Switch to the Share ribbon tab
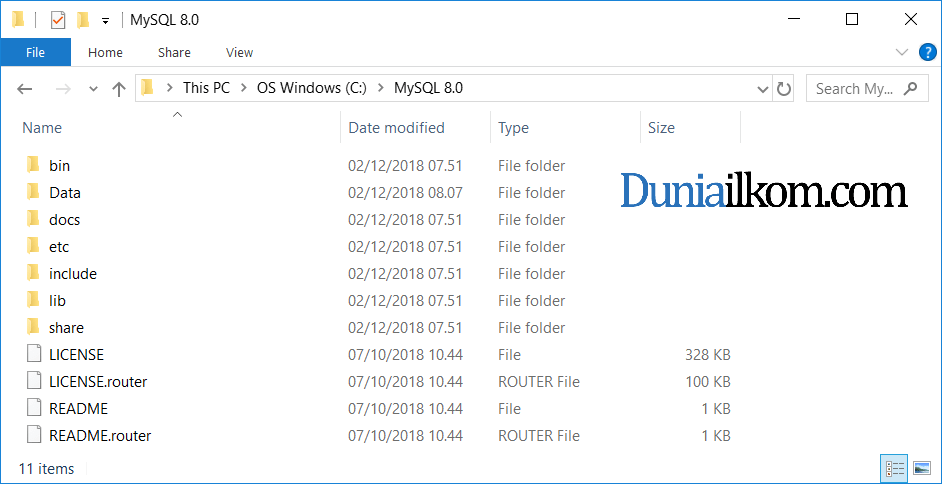This screenshot has height=484, width=942. pos(174,52)
